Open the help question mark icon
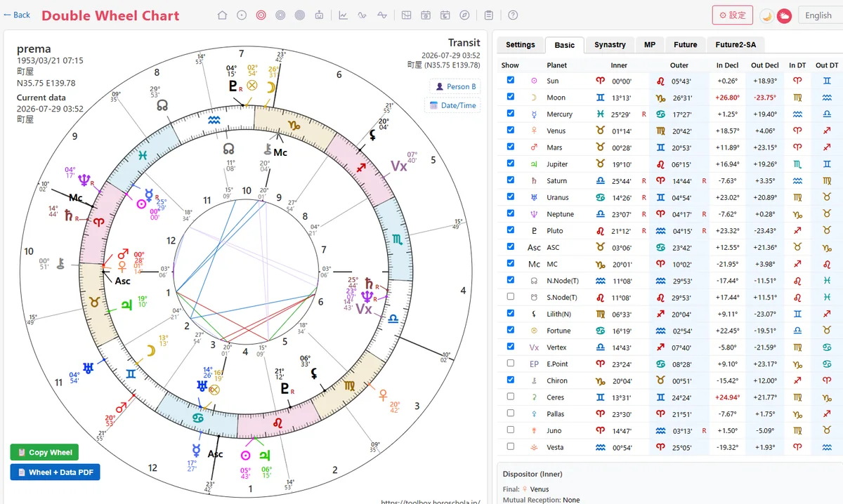Viewport: 843px width, 504px height. coord(513,15)
